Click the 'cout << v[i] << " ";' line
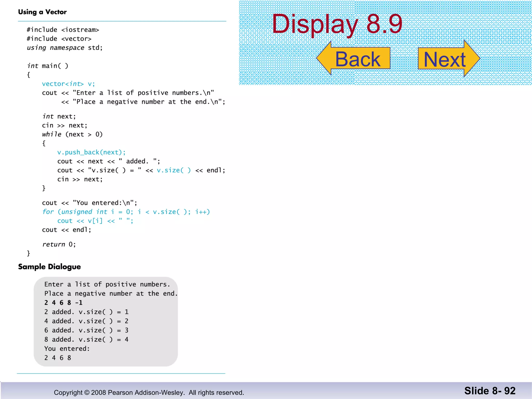Image resolution: width=532 pixels, height=399 pixels. pyautogui.click(x=95, y=221)
